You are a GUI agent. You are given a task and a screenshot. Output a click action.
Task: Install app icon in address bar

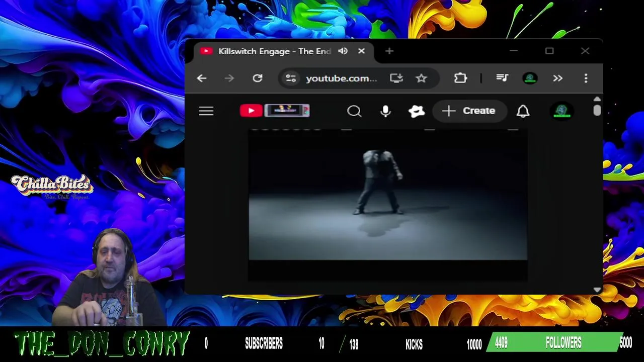(396, 78)
